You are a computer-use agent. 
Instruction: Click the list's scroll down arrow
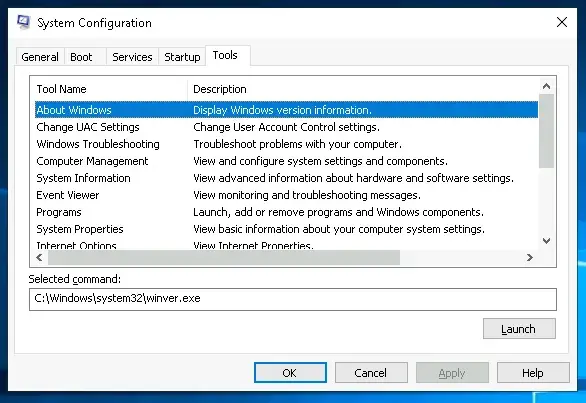point(546,241)
